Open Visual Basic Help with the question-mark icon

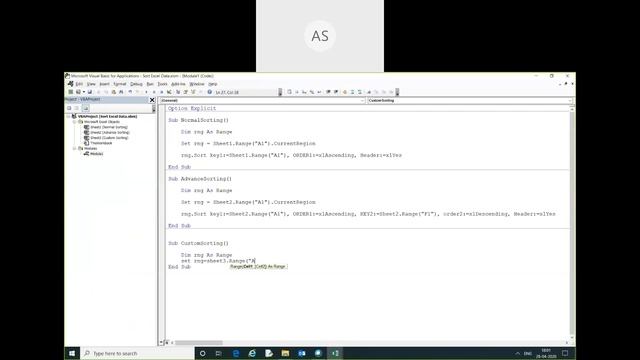(x=209, y=92)
